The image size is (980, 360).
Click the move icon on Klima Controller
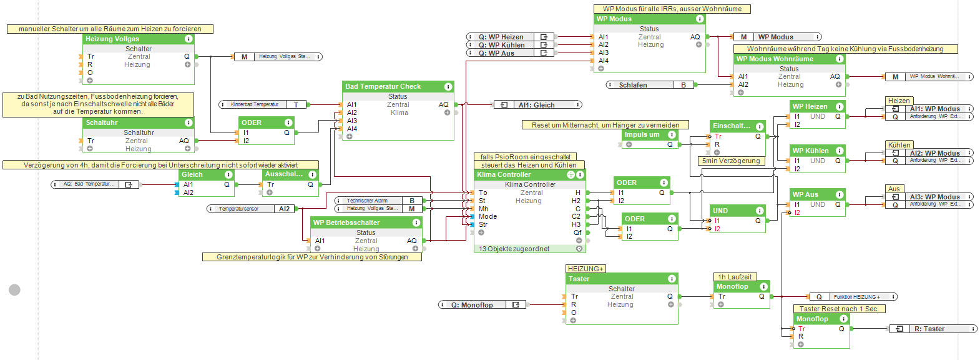point(570,175)
